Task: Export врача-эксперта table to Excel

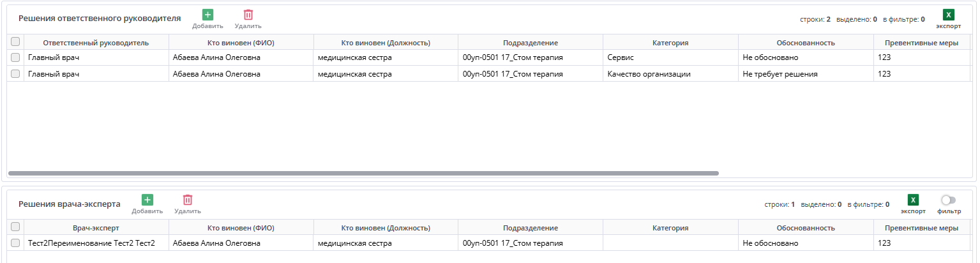Action: point(913,200)
